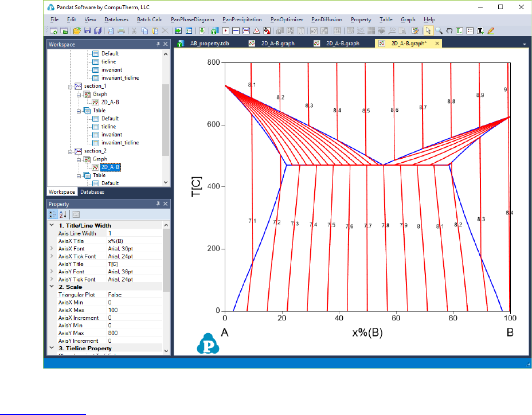The width and height of the screenshot is (532, 415).
Task: Click the Save floppy disk icon
Action: 87,31
